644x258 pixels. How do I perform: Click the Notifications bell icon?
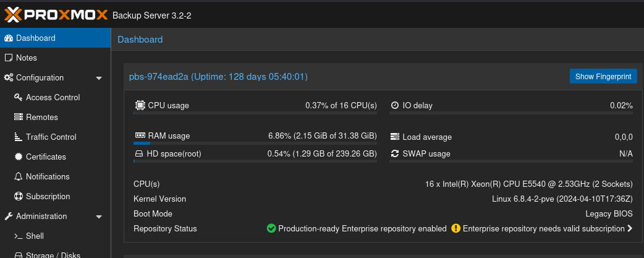tap(19, 177)
